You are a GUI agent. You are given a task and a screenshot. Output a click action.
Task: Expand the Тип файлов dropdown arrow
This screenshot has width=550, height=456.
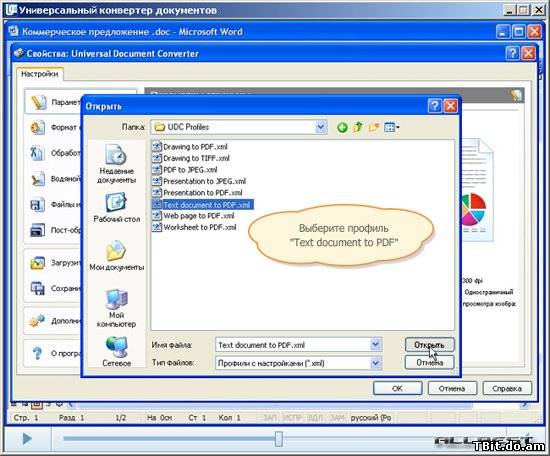375,363
